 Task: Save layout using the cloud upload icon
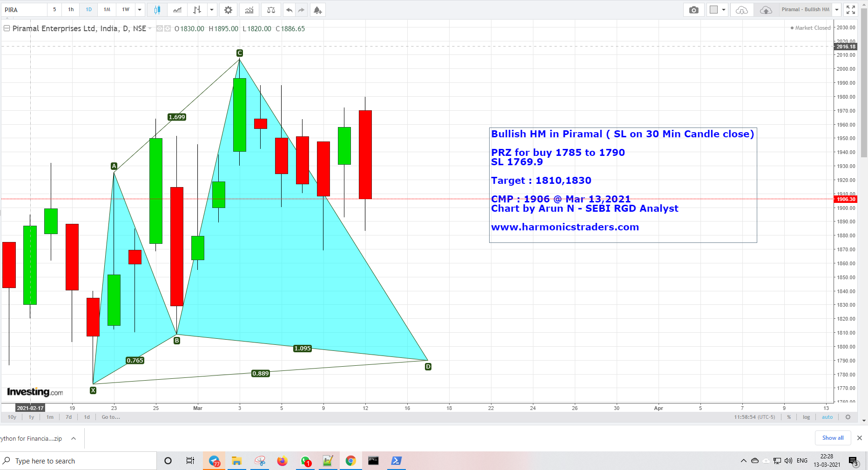point(766,9)
